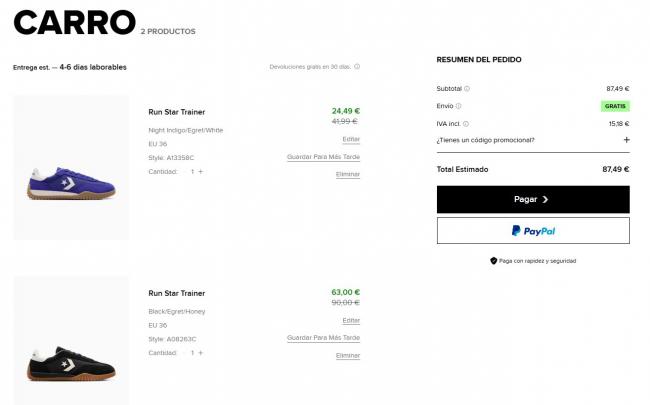Open the blue Run Star Trainer thumbnail

click(71, 167)
